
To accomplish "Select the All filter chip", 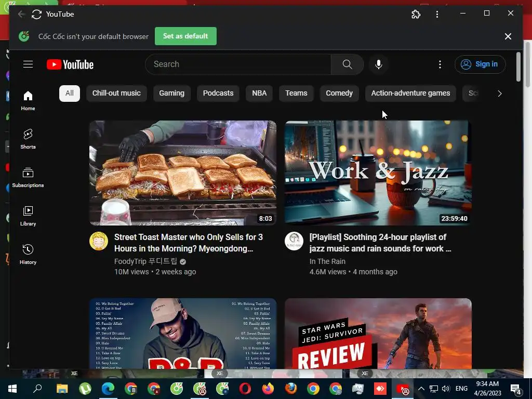I will 70,94.
